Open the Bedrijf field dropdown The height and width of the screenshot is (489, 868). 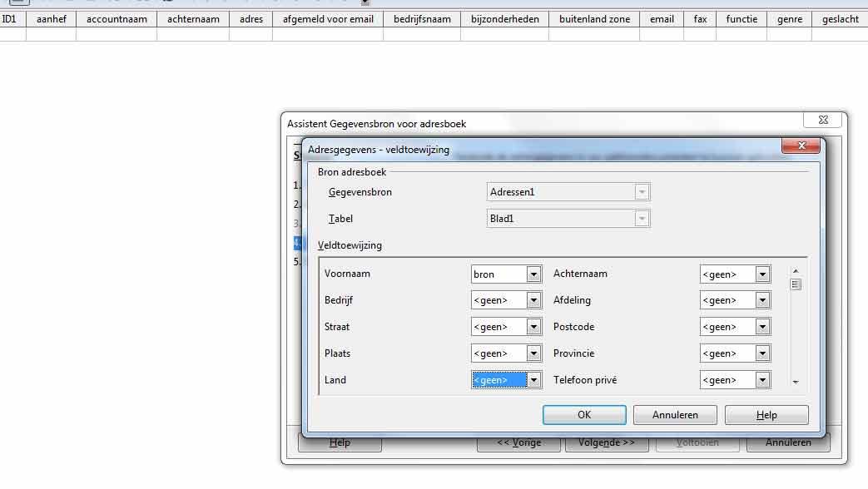coord(533,300)
